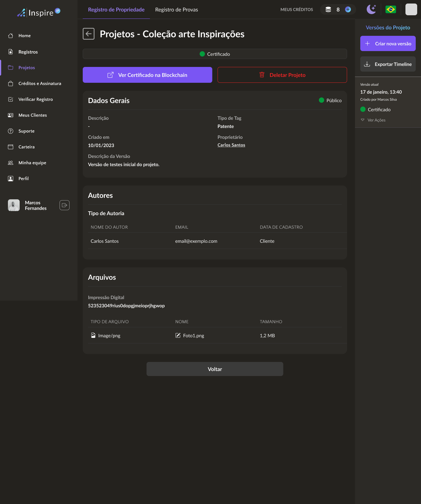Click the user avatar in top right
Viewport: 421px width, 504px height.
coord(411,9)
